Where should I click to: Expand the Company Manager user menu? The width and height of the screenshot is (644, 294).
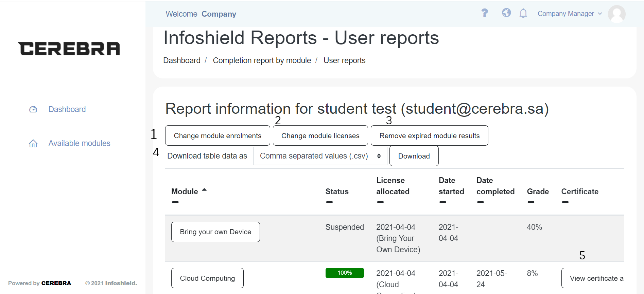tap(570, 14)
